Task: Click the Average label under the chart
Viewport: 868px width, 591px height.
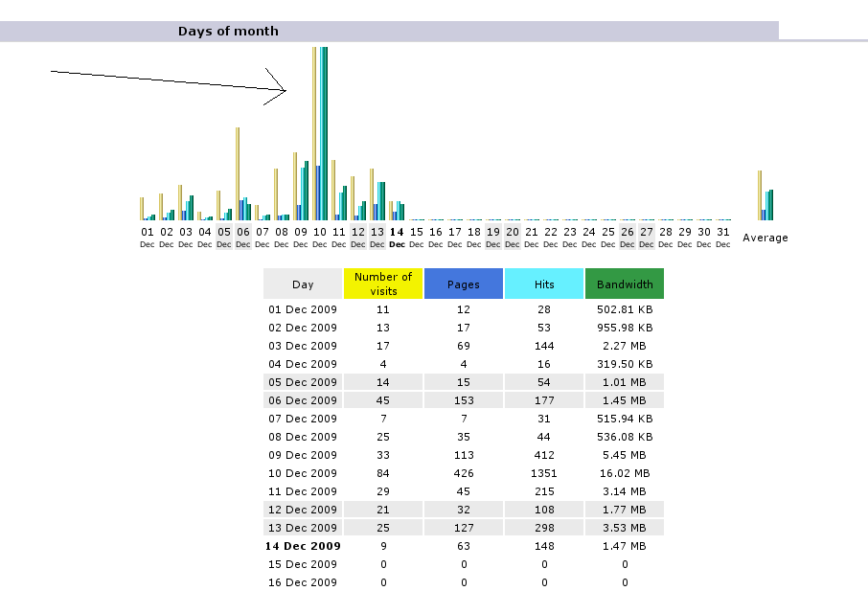Action: pos(765,238)
